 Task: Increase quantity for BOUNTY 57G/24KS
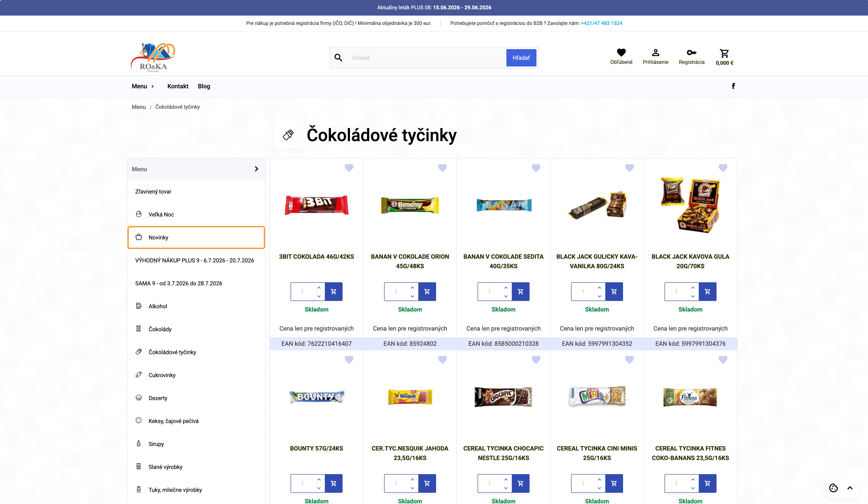click(319, 479)
